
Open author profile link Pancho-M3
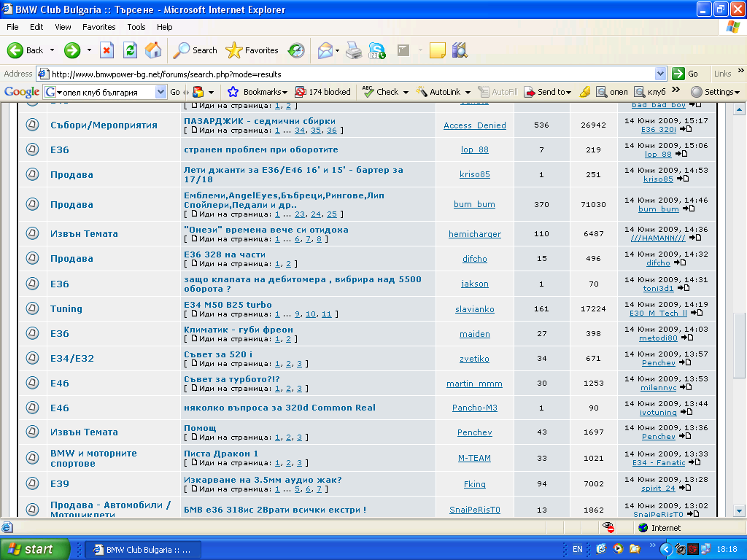point(474,408)
